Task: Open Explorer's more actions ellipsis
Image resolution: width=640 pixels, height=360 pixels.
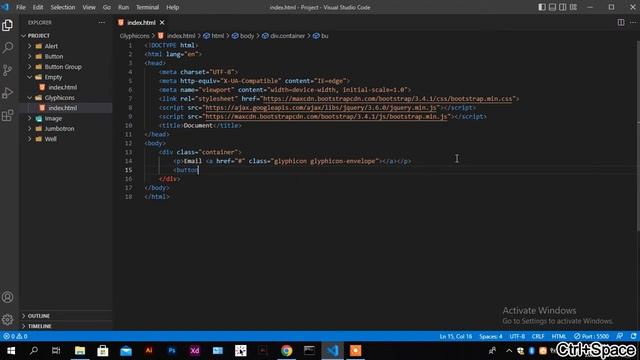Action: 102,22
